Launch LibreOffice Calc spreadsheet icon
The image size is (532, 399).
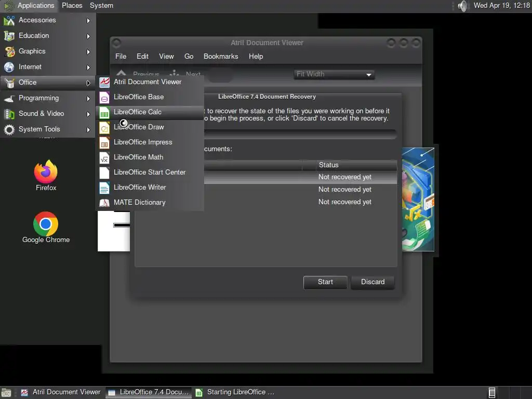pos(104,113)
